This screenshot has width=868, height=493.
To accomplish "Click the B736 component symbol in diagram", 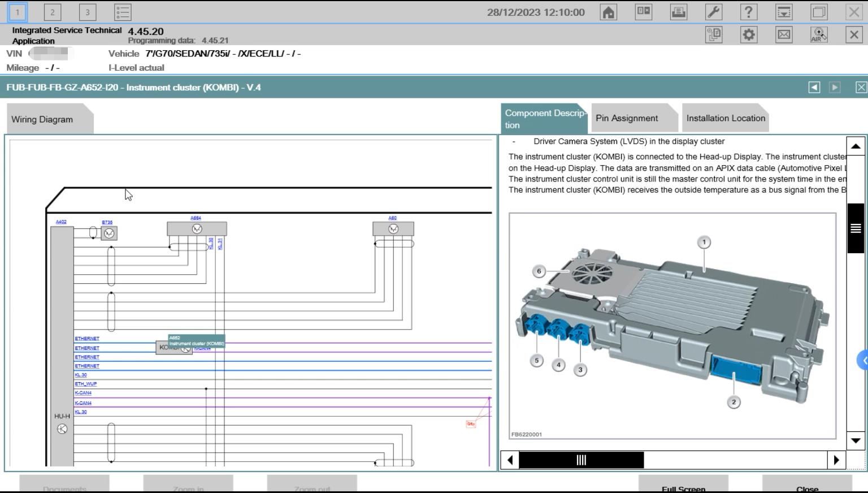I will [109, 233].
